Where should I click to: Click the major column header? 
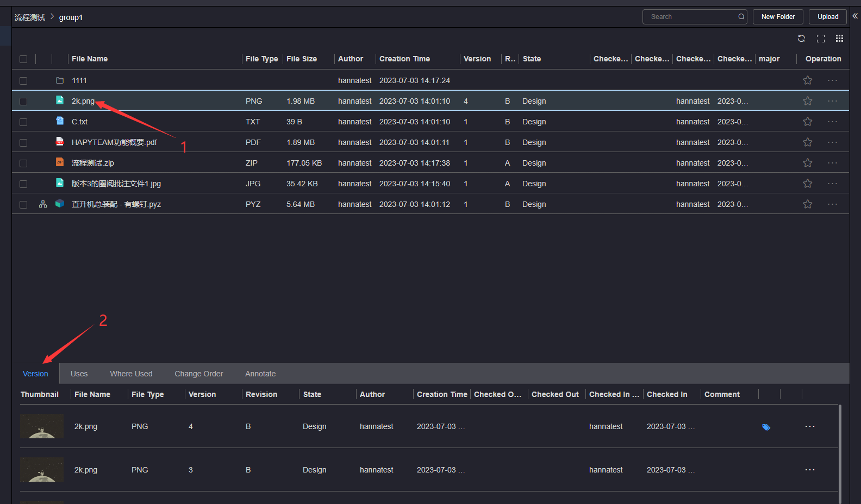point(769,59)
